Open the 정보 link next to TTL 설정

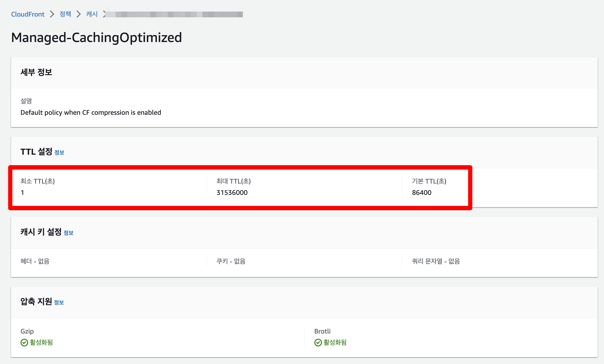(x=59, y=152)
